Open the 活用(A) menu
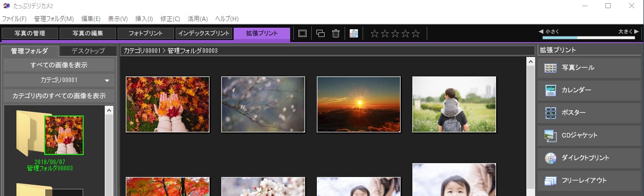 (x=198, y=18)
